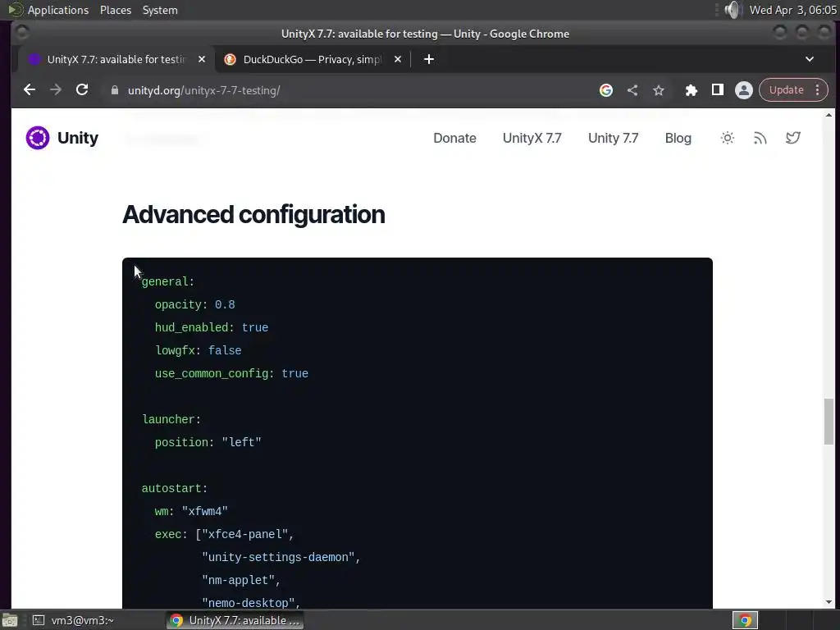Open the Chrome extensions puzzle icon

[x=691, y=90]
